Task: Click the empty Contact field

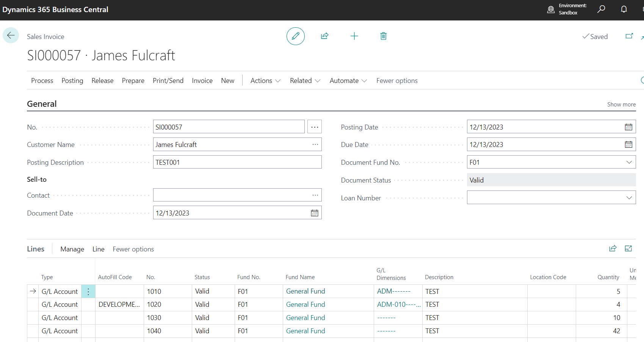Action: tap(237, 195)
